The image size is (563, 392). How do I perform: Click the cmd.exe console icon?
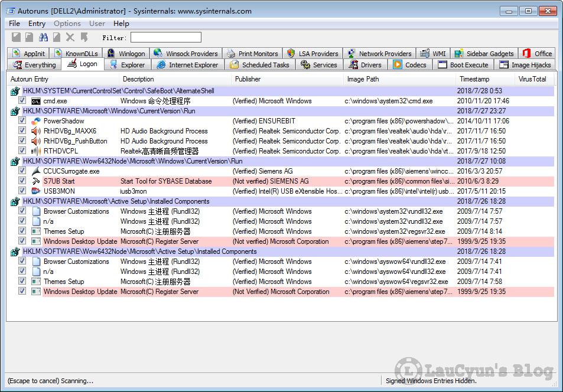(x=36, y=101)
